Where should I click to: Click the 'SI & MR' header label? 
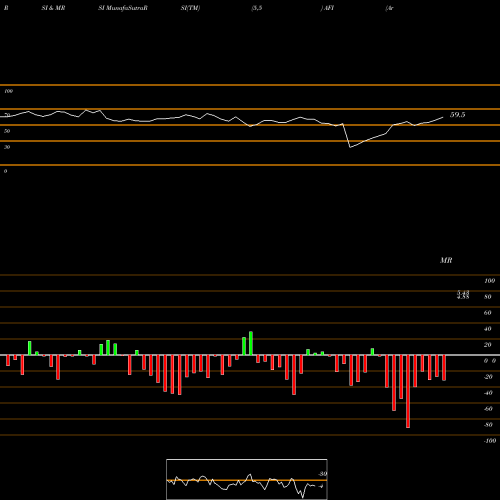tap(53, 8)
